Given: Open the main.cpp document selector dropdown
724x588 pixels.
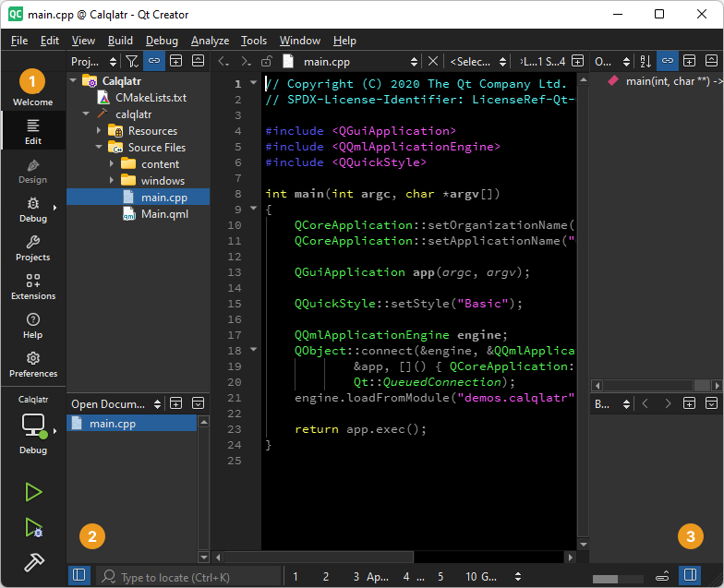Looking at the screenshot, I should (360, 61).
